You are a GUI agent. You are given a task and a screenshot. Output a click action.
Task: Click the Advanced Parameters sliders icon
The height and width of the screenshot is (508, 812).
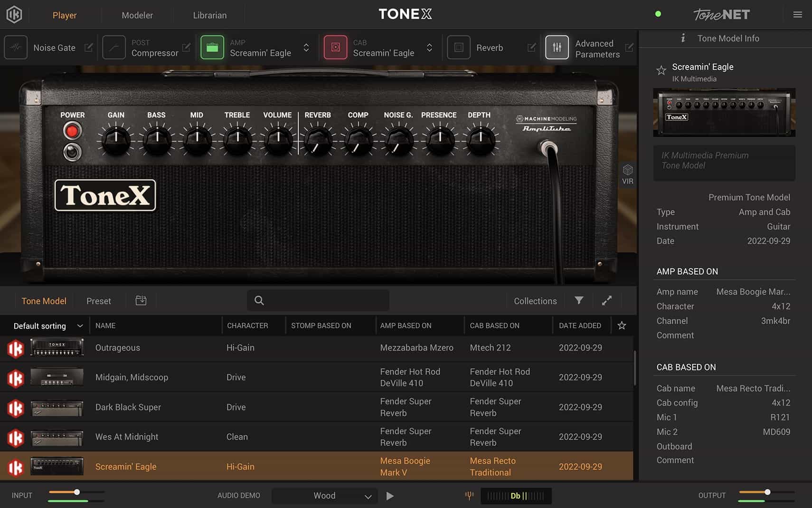(557, 48)
